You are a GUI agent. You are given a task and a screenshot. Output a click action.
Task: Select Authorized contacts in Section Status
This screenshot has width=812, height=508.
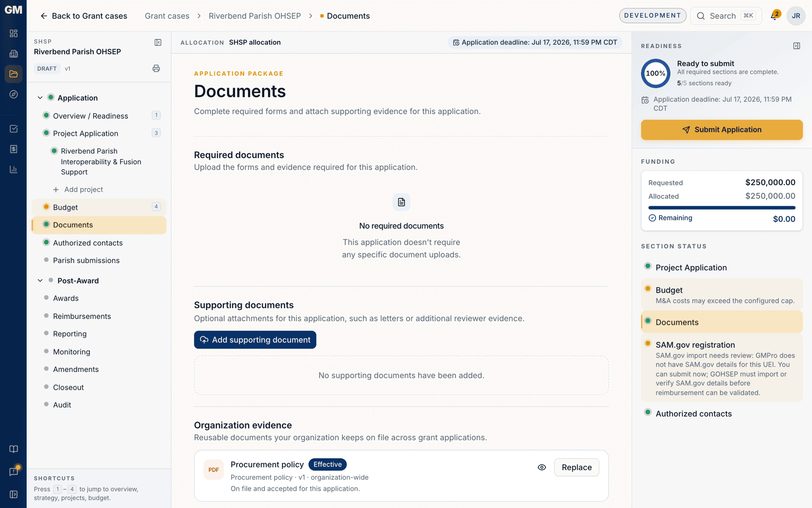click(722, 414)
